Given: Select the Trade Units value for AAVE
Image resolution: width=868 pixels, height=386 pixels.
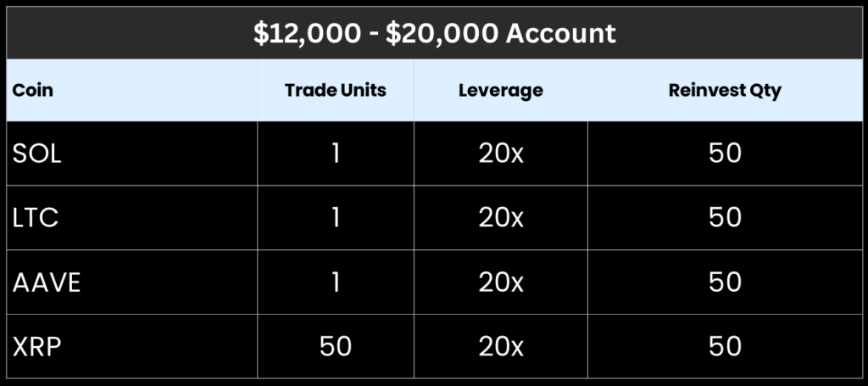Looking at the screenshot, I should tap(336, 282).
